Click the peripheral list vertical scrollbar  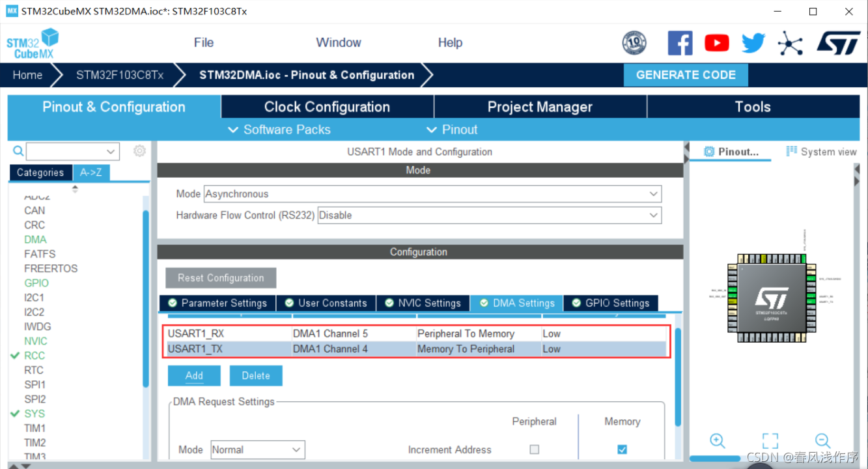click(x=146, y=300)
